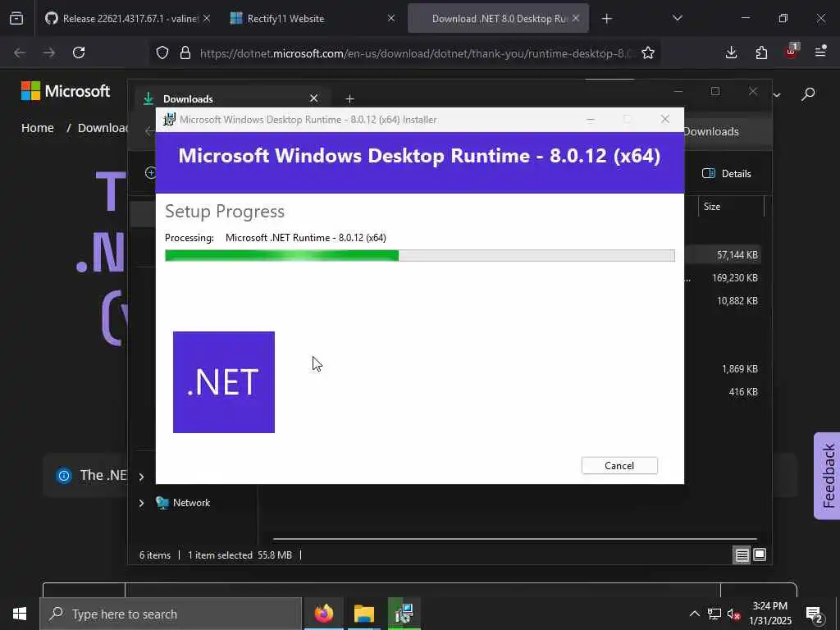Open the clock and date flyout
The width and height of the screenshot is (840, 630).
(769, 614)
